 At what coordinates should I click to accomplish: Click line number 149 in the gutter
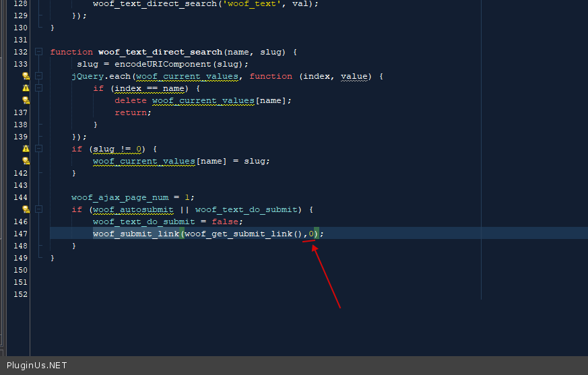[x=21, y=258]
